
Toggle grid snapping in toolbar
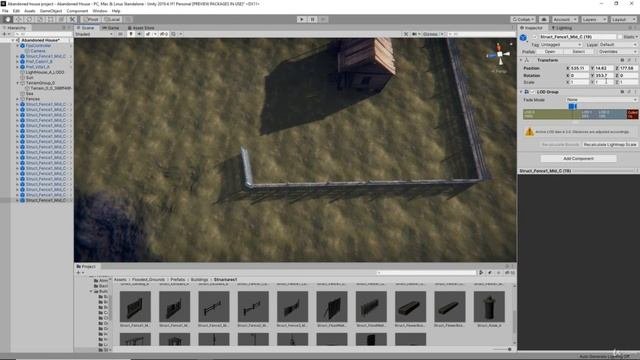coord(128,19)
